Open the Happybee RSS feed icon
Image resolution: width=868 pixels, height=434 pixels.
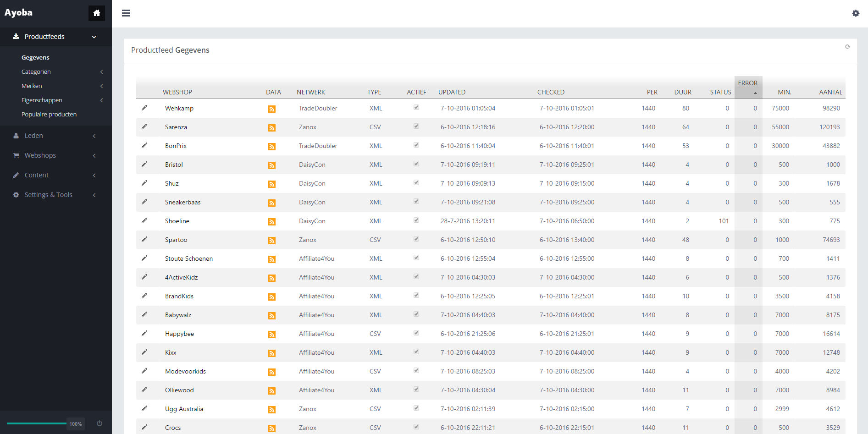(272, 335)
